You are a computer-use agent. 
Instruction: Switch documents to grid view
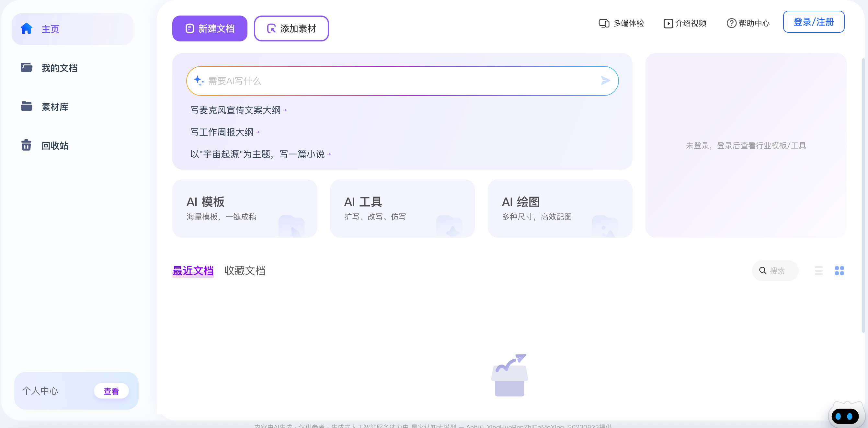(x=840, y=270)
